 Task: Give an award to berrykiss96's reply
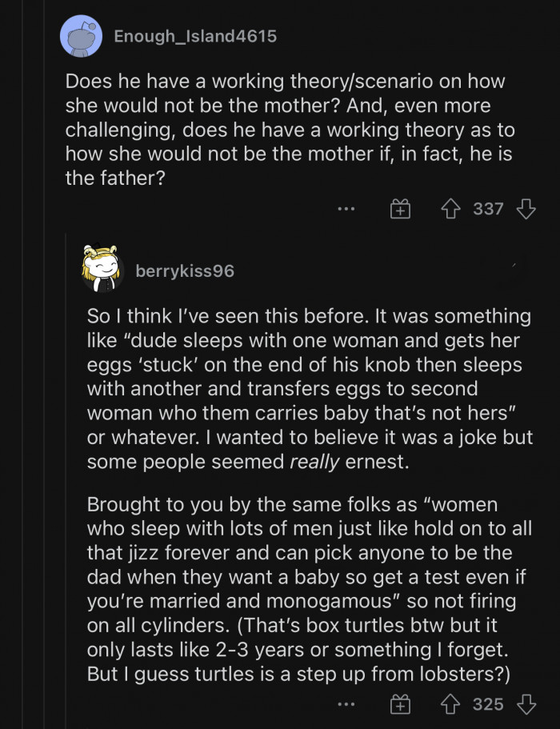pyautogui.click(x=398, y=706)
